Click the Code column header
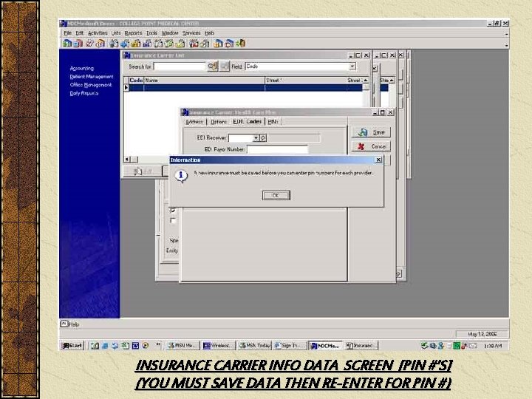The image size is (532, 399). click(136, 81)
